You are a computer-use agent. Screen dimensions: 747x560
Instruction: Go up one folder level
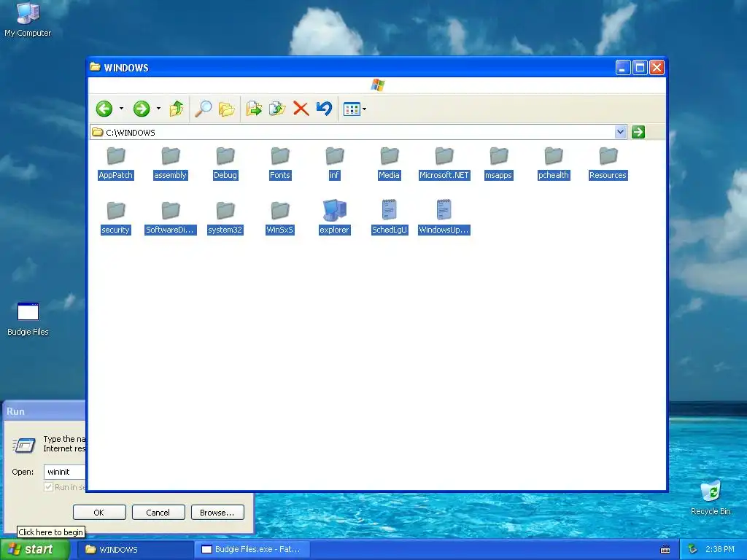(x=177, y=109)
